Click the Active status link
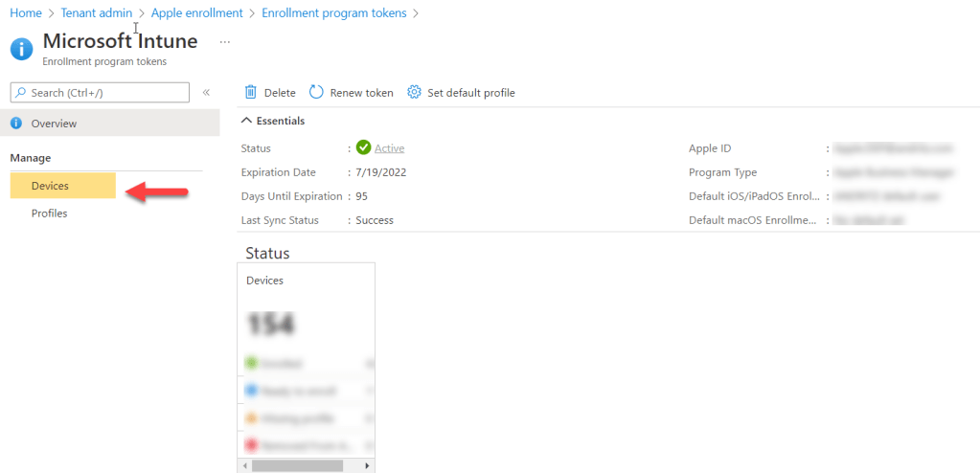 point(389,148)
